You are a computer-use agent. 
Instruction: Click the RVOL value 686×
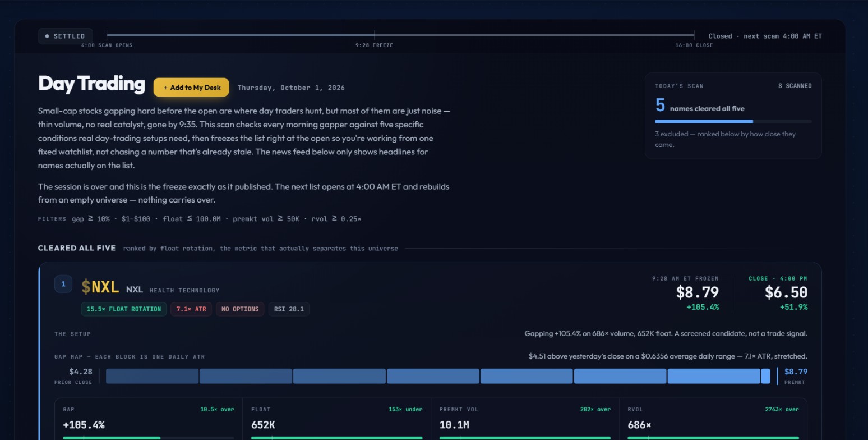(639, 425)
